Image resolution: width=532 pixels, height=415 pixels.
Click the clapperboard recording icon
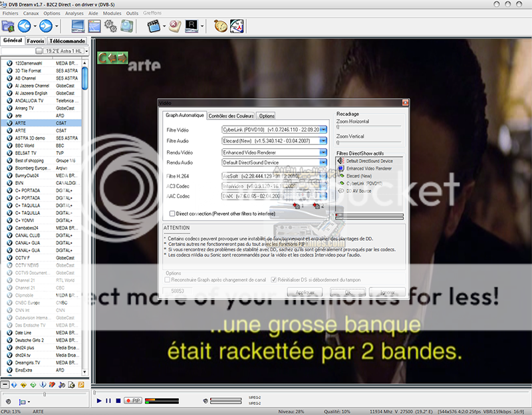click(154, 27)
